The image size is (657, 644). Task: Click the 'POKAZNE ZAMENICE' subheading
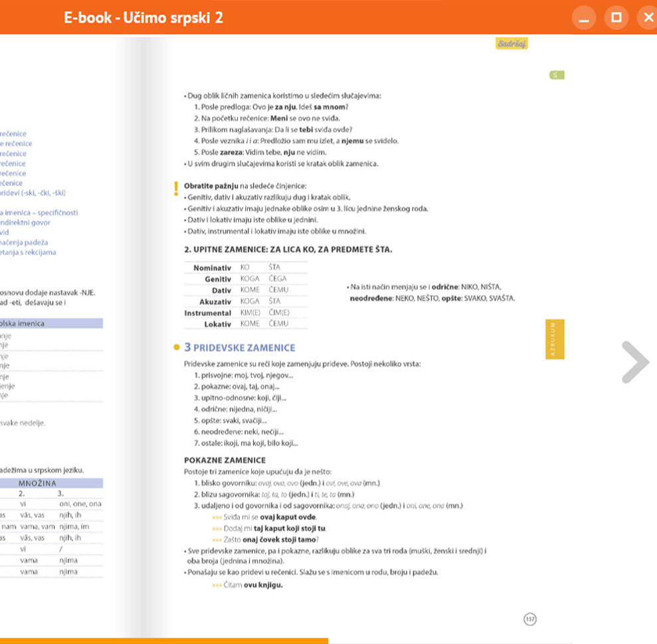click(x=225, y=459)
